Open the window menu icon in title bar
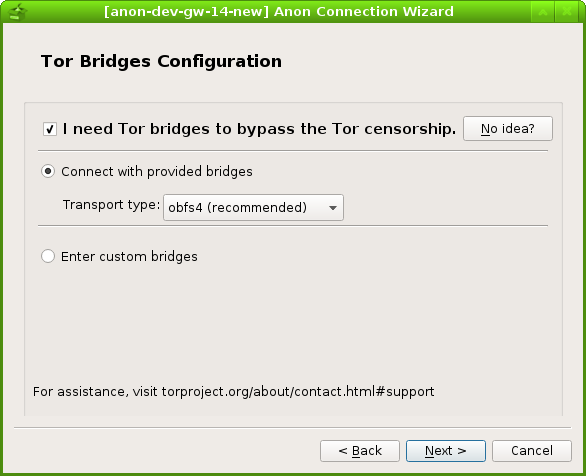This screenshot has width=586, height=476. pos(17,12)
